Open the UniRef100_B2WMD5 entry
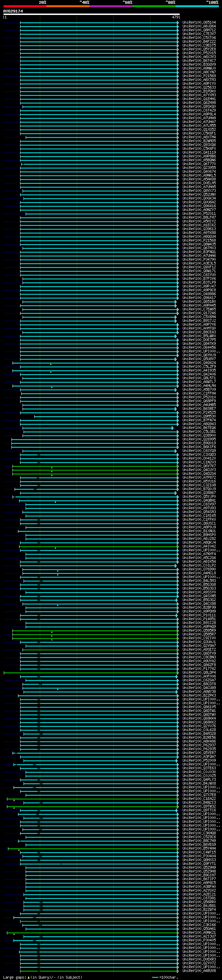Image resolution: width=222 pixels, height=980 pixels. [199, 141]
